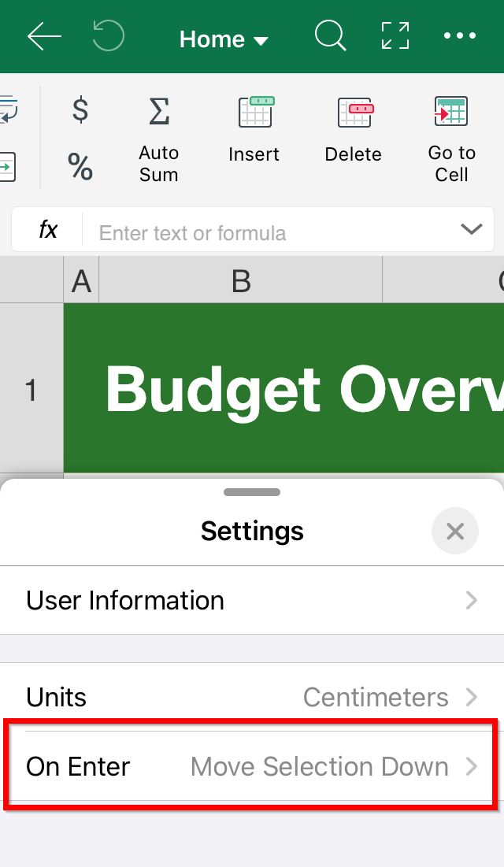Select the Delete cells icon
The height and width of the screenshot is (867, 504).
(x=355, y=112)
